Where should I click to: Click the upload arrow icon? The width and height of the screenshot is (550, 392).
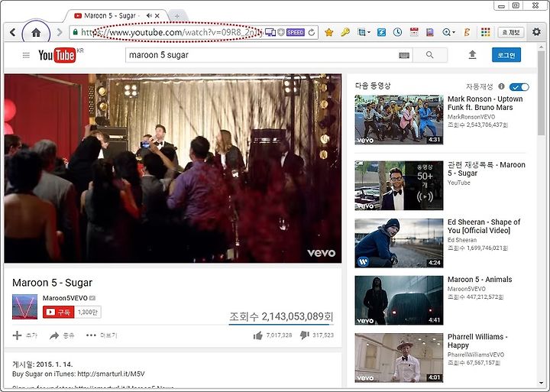[473, 55]
